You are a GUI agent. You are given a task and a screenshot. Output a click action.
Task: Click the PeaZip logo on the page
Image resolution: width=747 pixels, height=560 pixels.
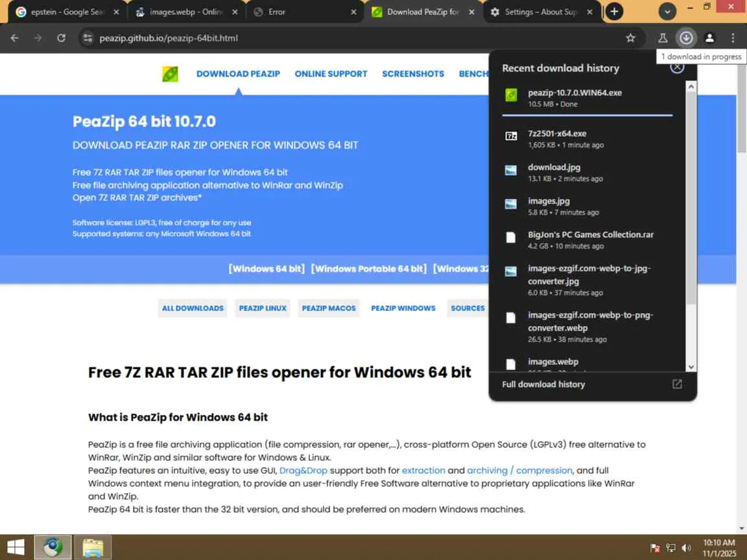[170, 74]
